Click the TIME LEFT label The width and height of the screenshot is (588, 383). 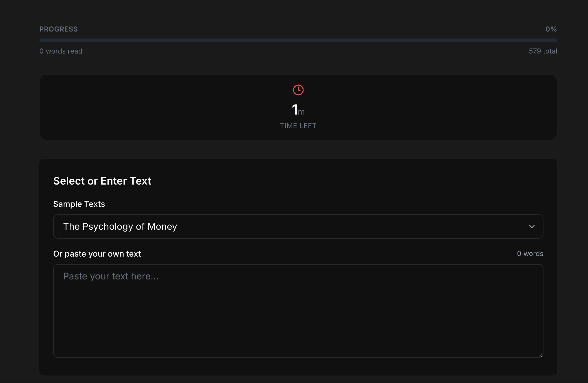298,126
